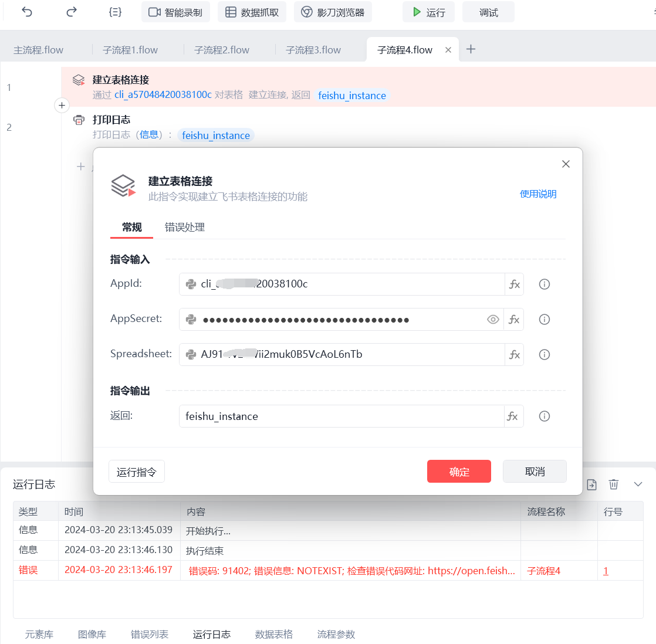Switch to 错误列表 bottom panel tab

tap(150, 634)
